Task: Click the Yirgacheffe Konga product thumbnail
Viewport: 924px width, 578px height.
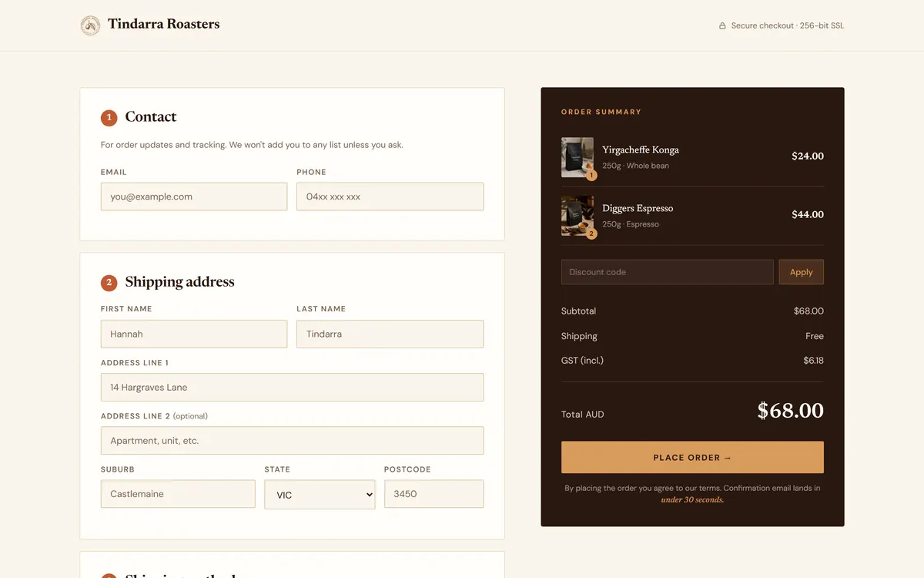Action: [x=577, y=157]
